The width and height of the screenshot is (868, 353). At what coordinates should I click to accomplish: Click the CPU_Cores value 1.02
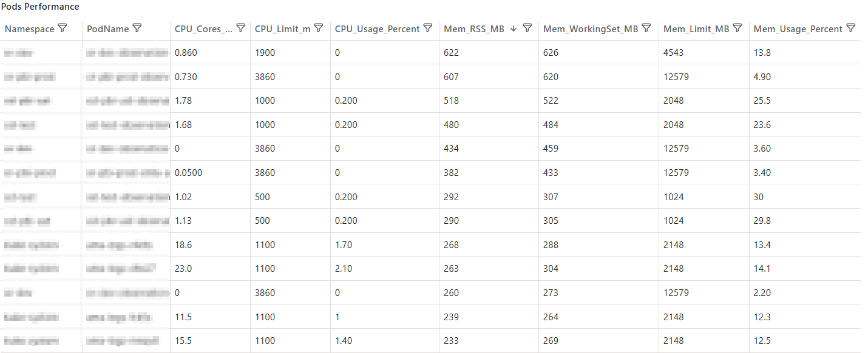coord(183,197)
